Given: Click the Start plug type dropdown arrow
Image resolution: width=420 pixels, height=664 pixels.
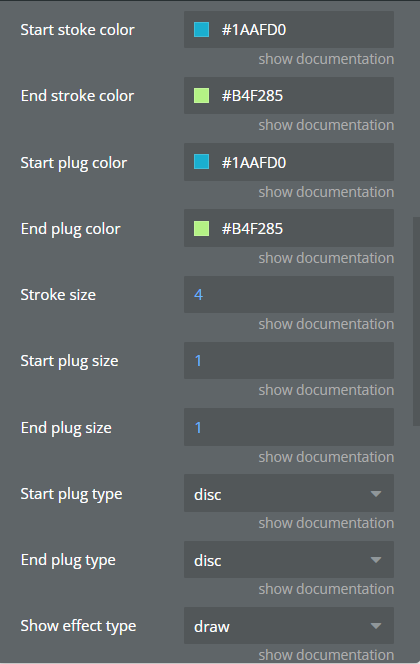Looking at the screenshot, I should click(376, 494).
